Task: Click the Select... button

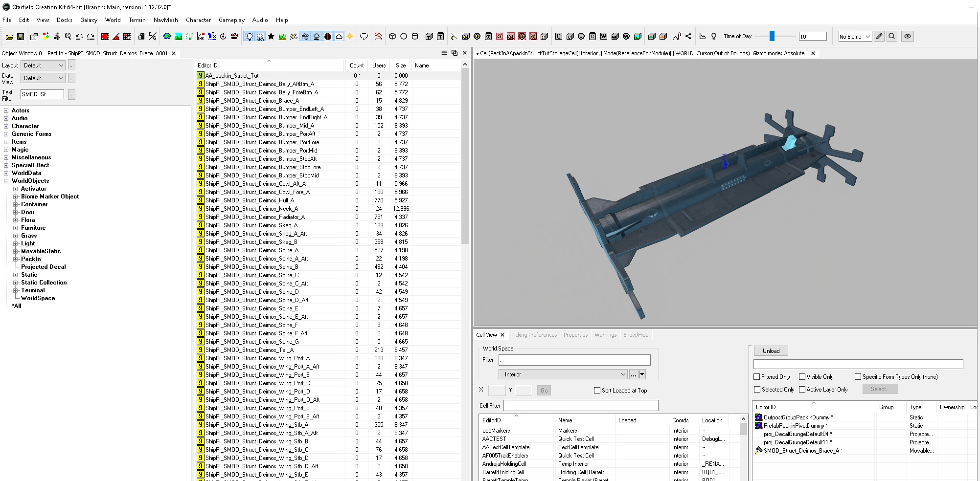Action: [880, 389]
